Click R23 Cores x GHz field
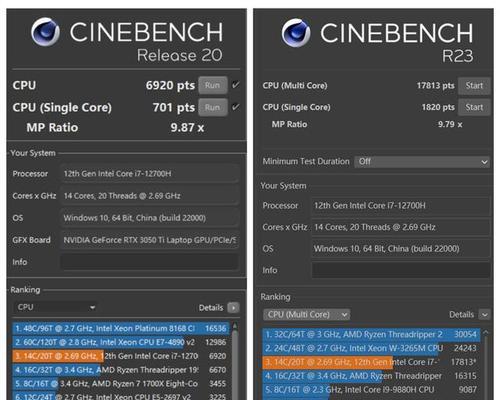Viewport: 500px width, 400px height. [x=401, y=227]
